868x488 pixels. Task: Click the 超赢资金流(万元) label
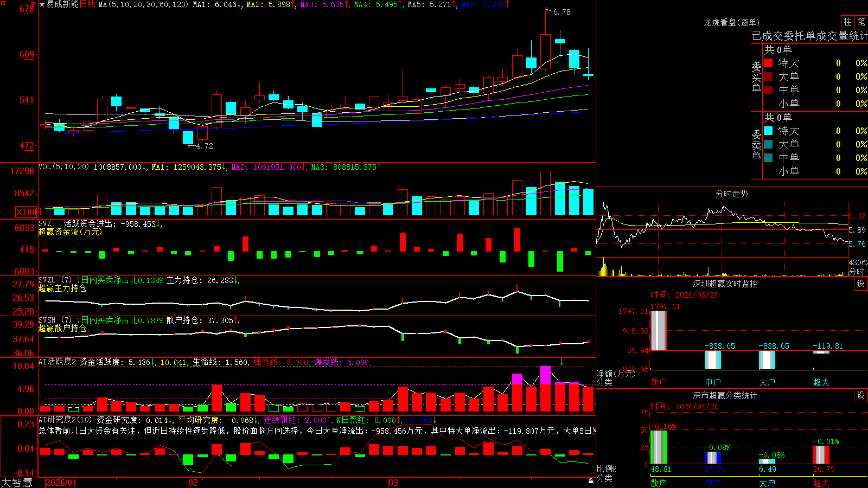(x=70, y=232)
